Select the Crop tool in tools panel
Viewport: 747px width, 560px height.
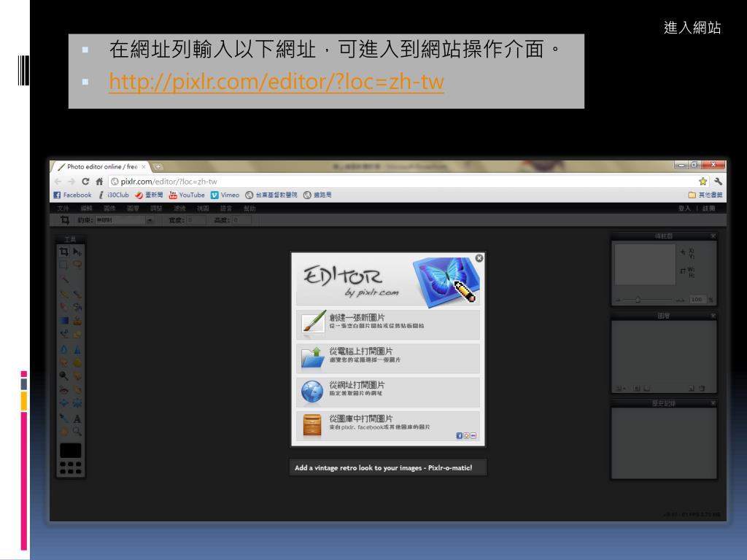click(x=64, y=251)
